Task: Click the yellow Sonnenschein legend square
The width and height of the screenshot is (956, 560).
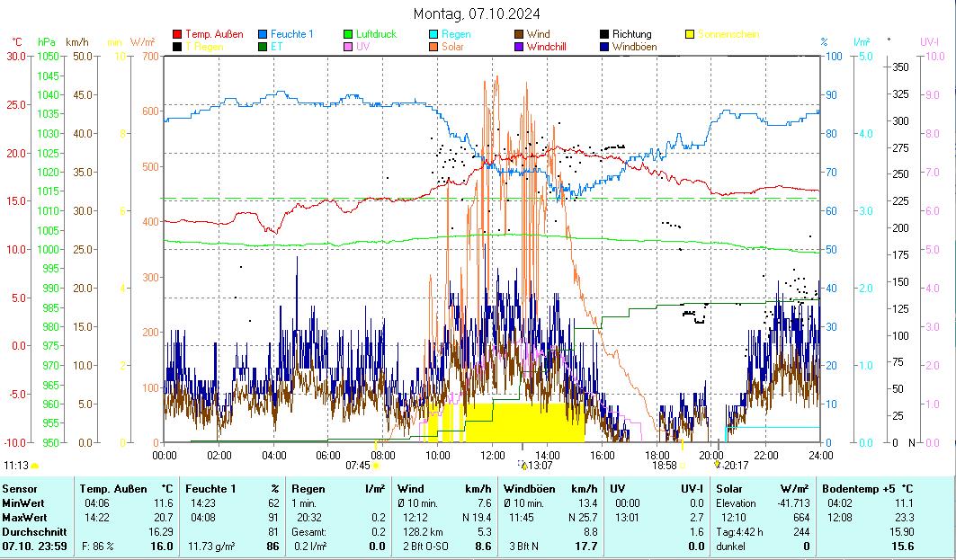Action: (x=690, y=34)
